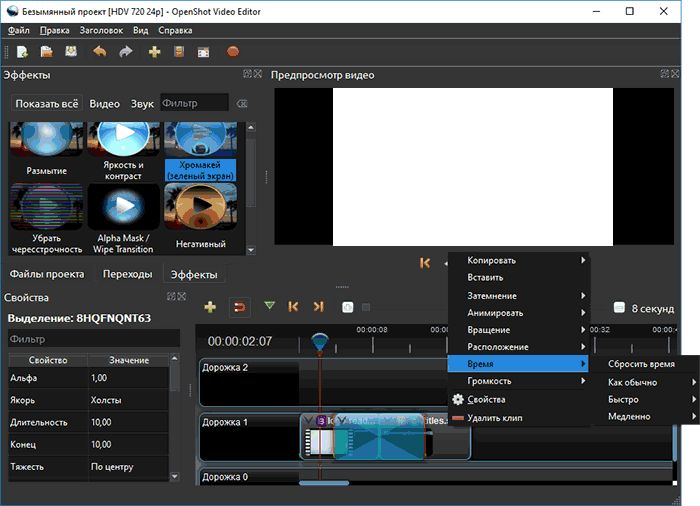Click Показать всё filter button
This screenshot has height=506, width=700.
tap(46, 104)
